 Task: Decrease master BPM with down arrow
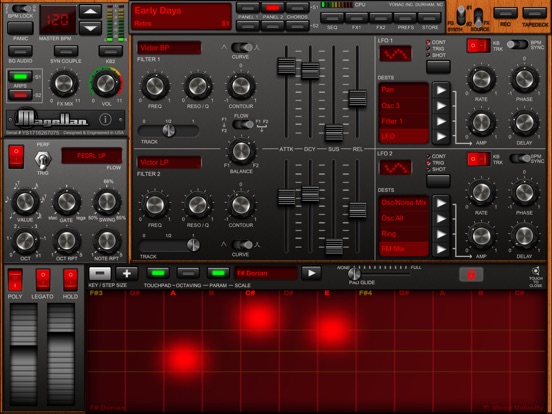point(90,28)
